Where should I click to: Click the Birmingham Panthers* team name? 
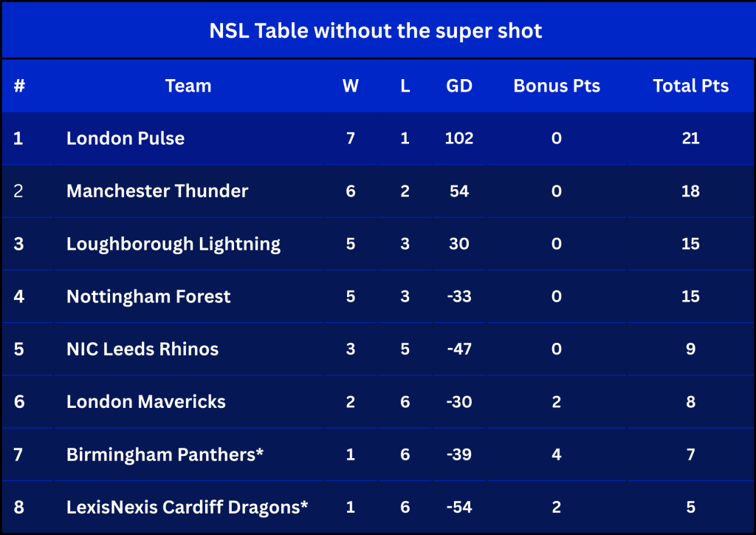point(165,454)
